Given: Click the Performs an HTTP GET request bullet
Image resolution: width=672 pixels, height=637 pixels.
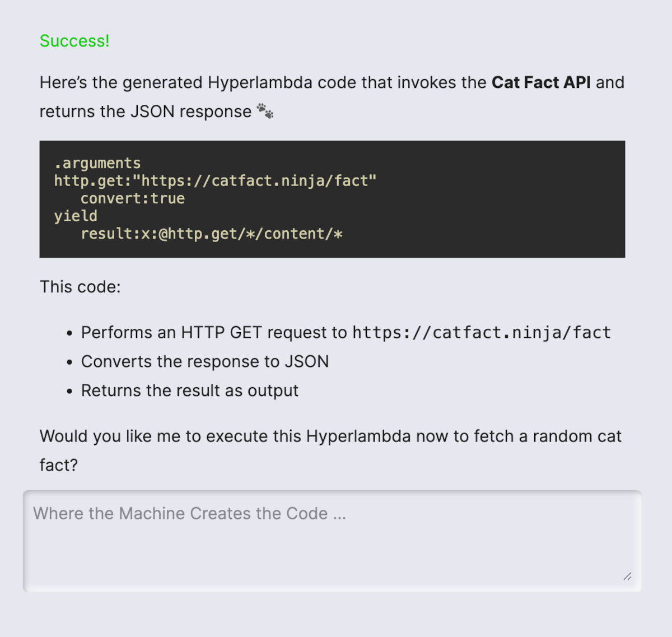Looking at the screenshot, I should pyautogui.click(x=346, y=332).
